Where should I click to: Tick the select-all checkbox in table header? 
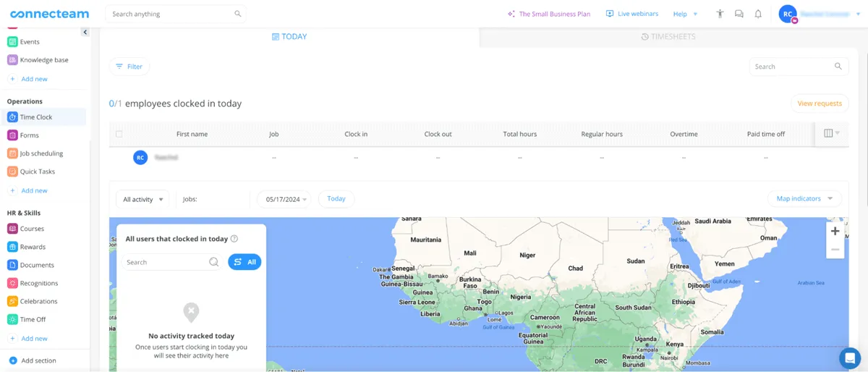(x=119, y=134)
